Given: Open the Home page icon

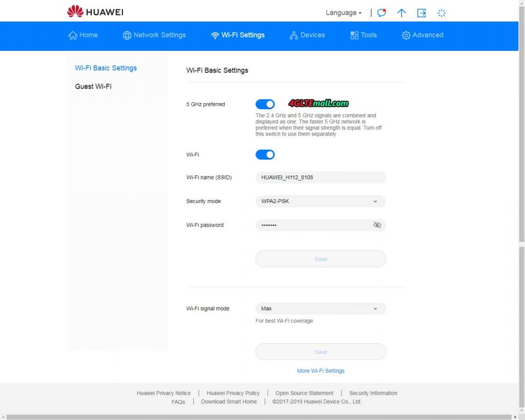Looking at the screenshot, I should [x=73, y=35].
